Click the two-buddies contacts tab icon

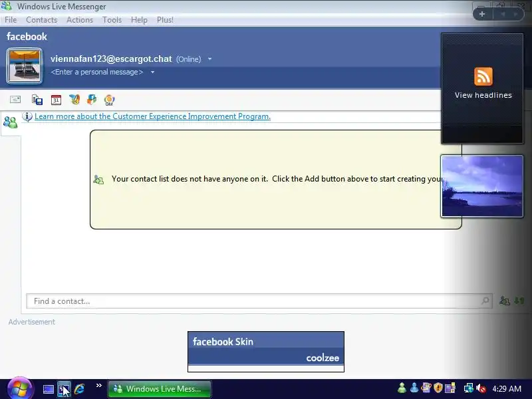[10, 122]
